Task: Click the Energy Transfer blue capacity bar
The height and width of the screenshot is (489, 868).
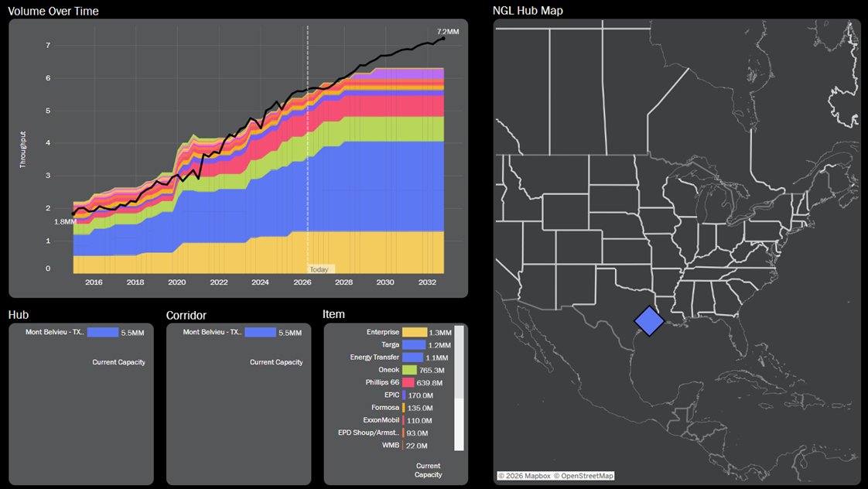Action: [413, 357]
